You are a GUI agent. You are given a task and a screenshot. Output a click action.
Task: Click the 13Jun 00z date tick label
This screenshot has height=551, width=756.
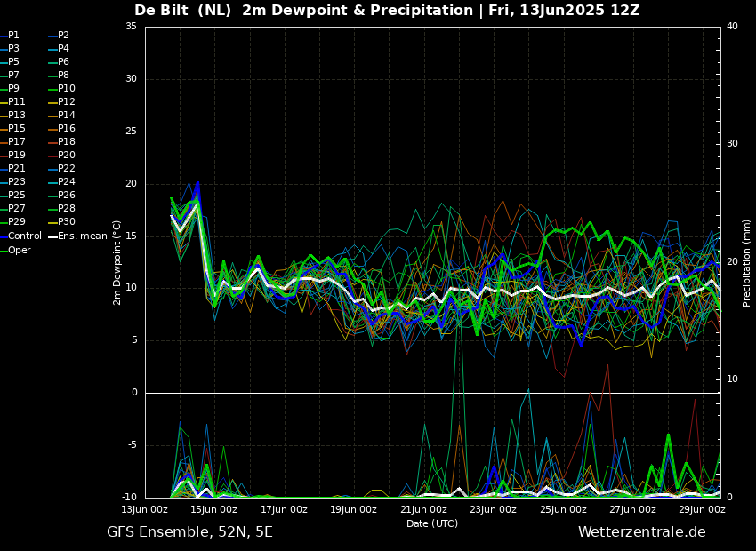tap(145, 510)
